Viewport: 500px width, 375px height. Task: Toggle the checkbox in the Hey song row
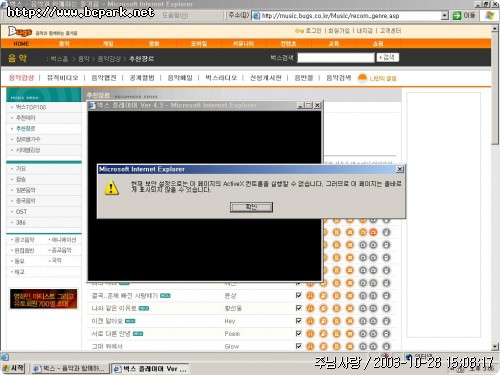(x=298, y=321)
